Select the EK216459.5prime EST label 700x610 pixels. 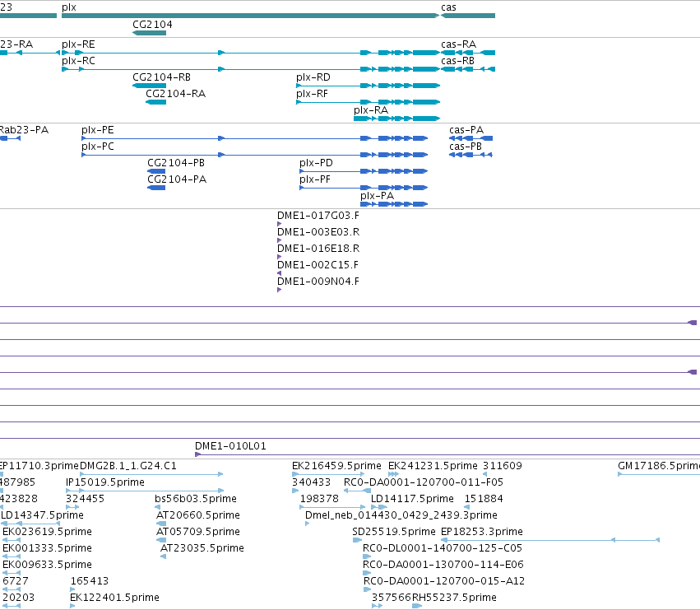pos(336,466)
